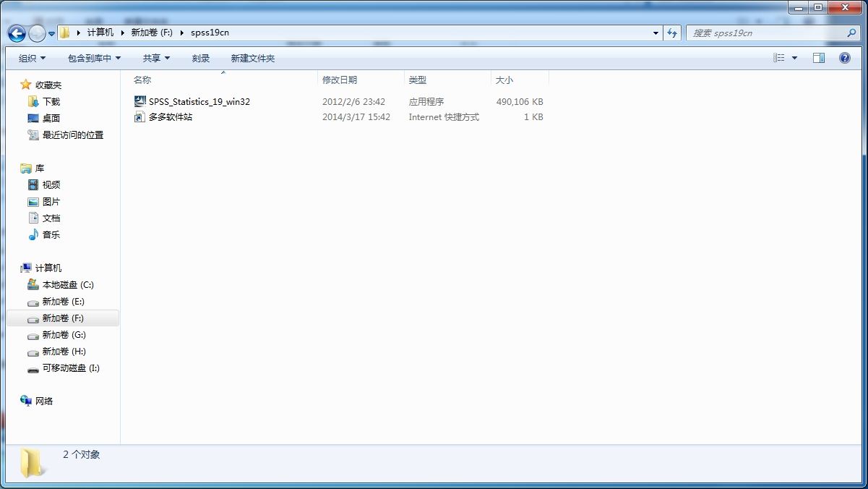Select 新加卷 (F:) in navigation pane
This screenshot has height=489, width=868.
[63, 318]
